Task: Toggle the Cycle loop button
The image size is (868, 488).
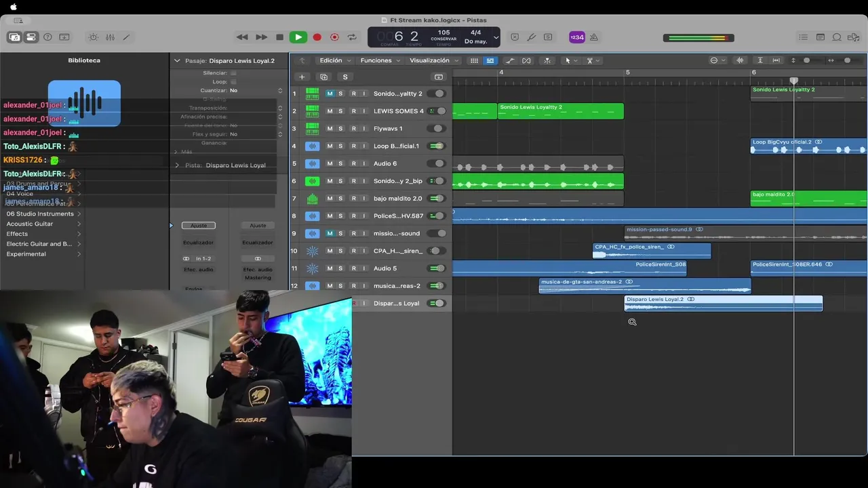Action: 352,37
